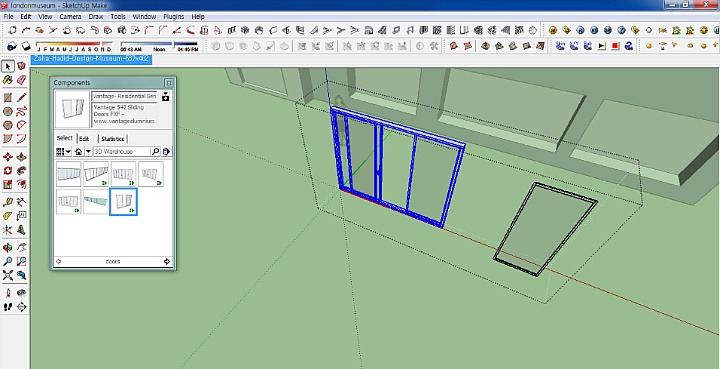Select the Look Around eye tool
The image size is (720, 369).
(x=21, y=293)
